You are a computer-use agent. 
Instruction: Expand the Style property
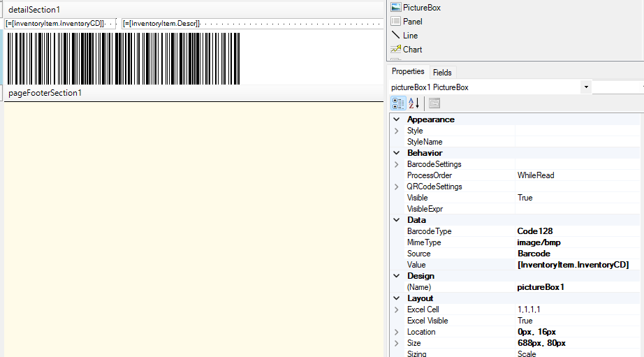396,131
